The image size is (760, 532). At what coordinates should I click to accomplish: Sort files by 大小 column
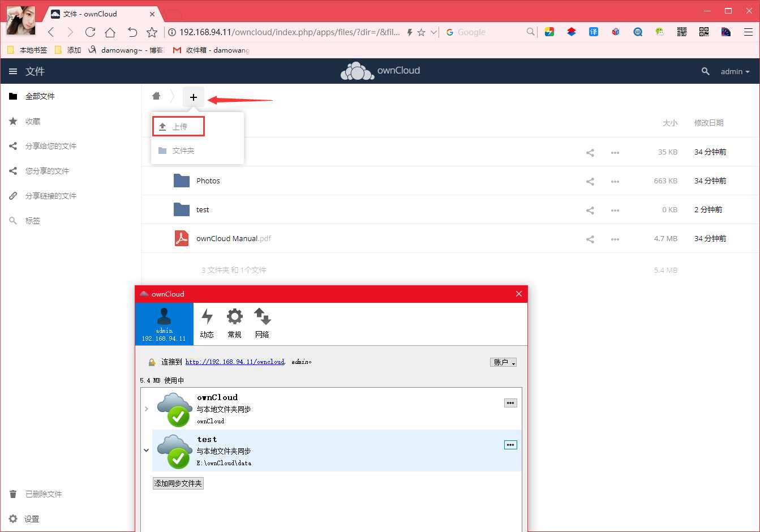[x=670, y=123]
